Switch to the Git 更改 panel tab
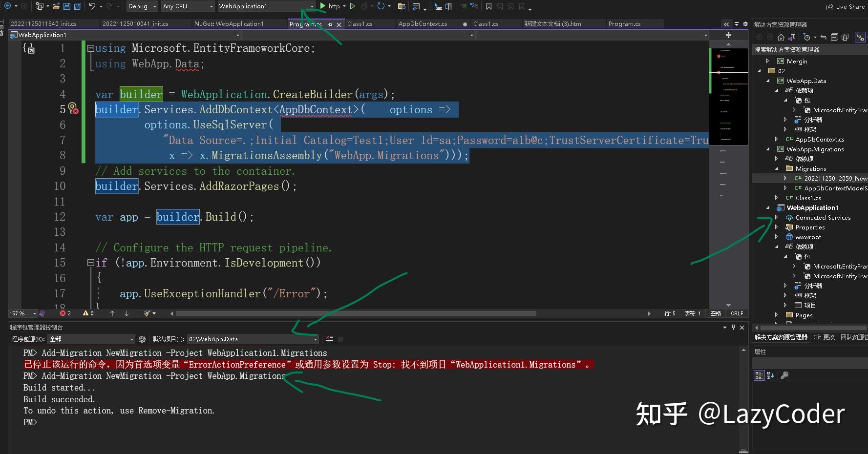Image resolution: width=868 pixels, height=454 pixels. [x=824, y=337]
